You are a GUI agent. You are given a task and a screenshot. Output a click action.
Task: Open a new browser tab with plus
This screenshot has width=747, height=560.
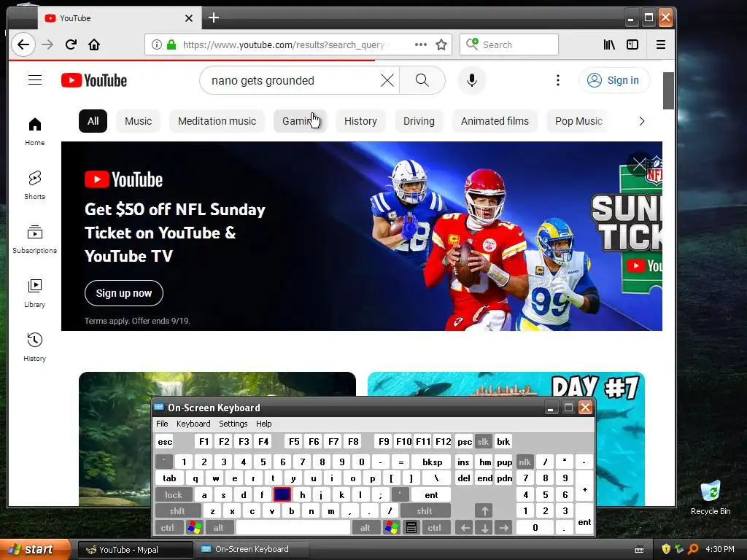coord(214,18)
